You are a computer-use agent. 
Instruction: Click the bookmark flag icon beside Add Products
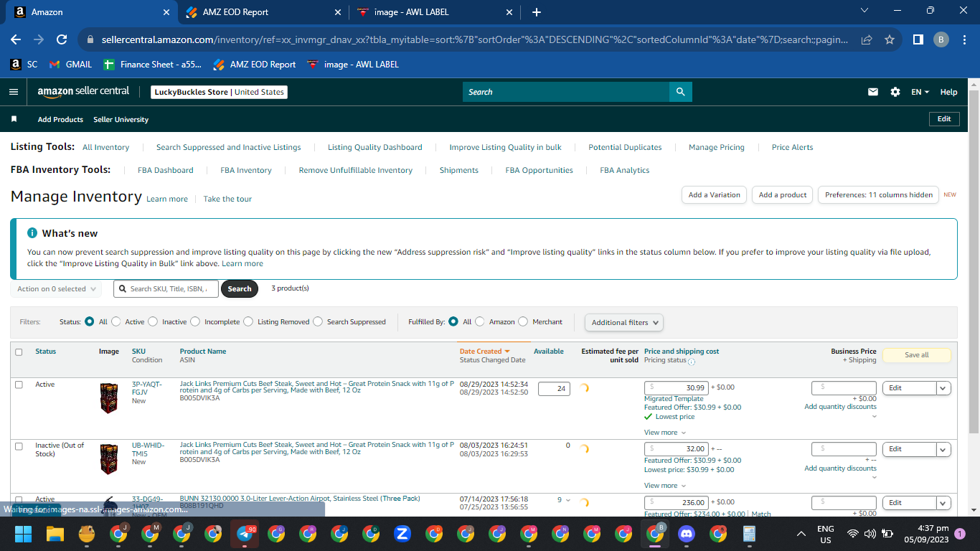tap(14, 119)
